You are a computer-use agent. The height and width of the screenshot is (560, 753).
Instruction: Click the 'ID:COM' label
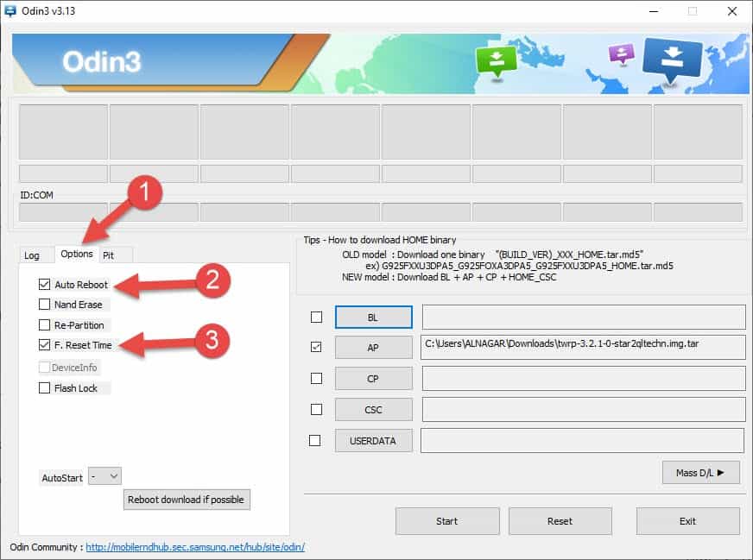pyautogui.click(x=36, y=195)
